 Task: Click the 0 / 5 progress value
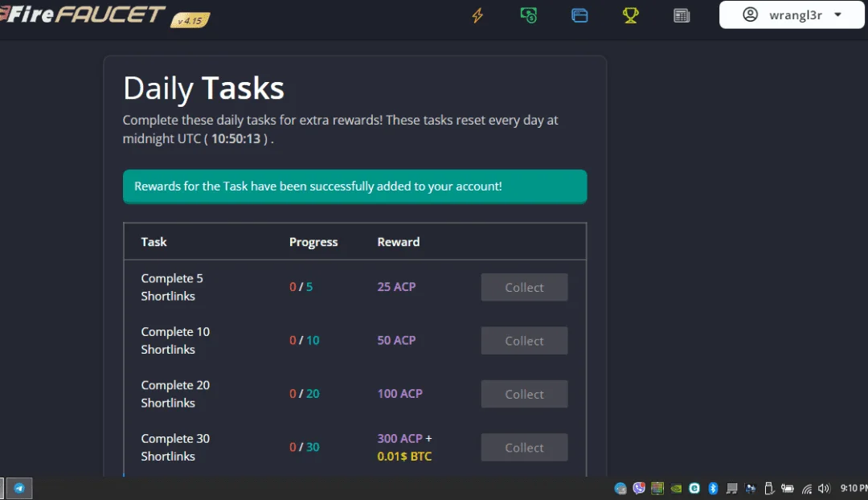(301, 287)
